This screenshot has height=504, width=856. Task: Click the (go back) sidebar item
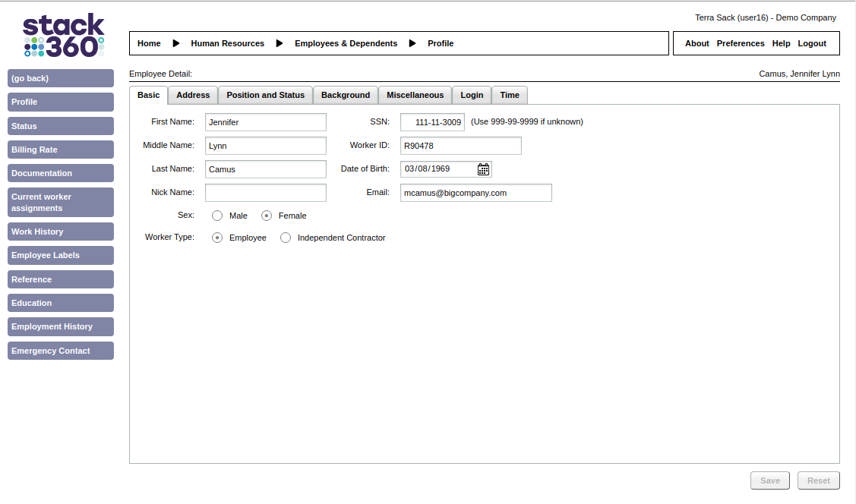coord(60,78)
